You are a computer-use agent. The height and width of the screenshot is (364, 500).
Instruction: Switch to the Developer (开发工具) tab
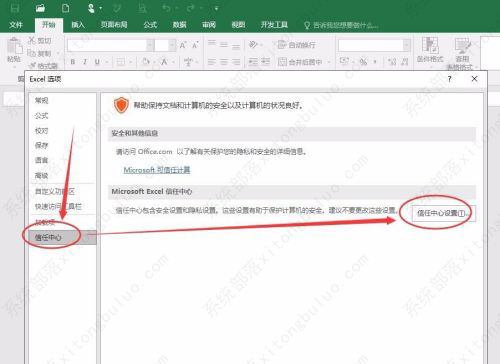tap(274, 25)
